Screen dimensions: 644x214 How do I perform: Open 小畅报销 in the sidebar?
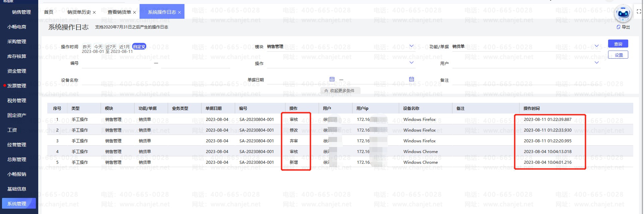17,174
